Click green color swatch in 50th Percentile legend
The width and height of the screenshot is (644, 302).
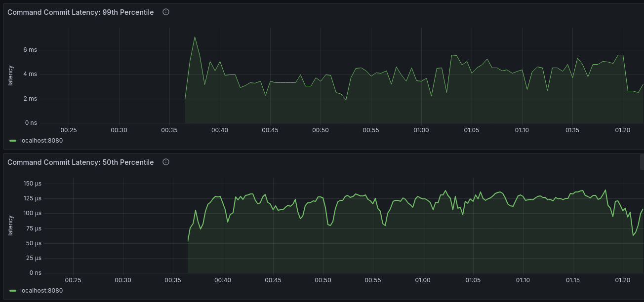(13, 291)
